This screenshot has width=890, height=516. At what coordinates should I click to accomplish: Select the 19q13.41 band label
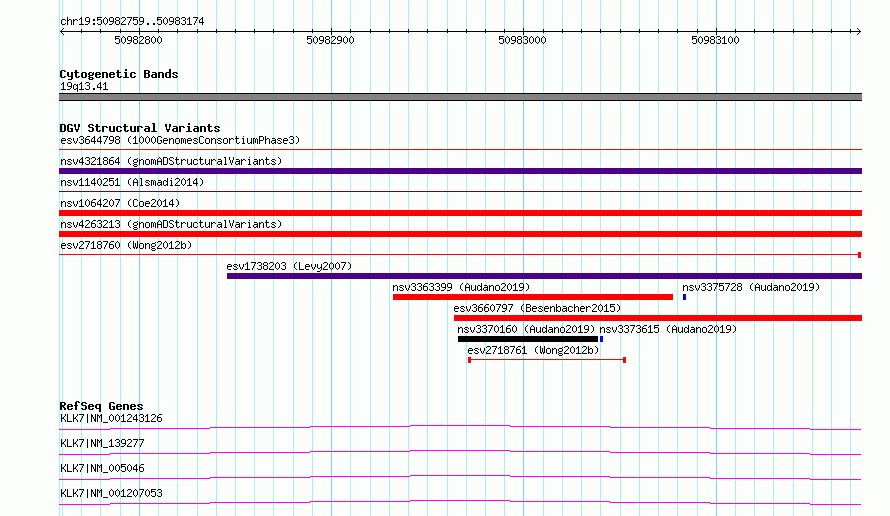point(84,86)
